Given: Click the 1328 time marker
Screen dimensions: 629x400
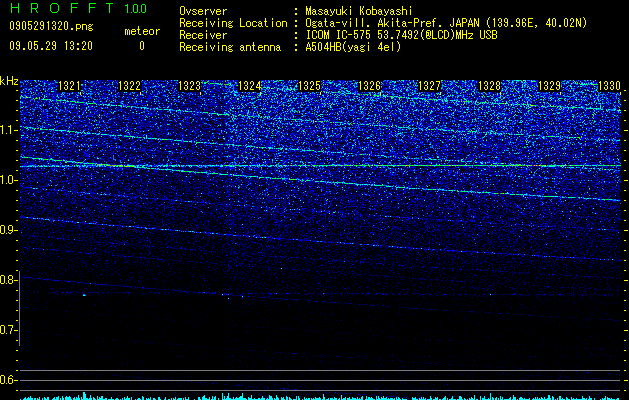Looking at the screenshot, I should pyautogui.click(x=489, y=86).
